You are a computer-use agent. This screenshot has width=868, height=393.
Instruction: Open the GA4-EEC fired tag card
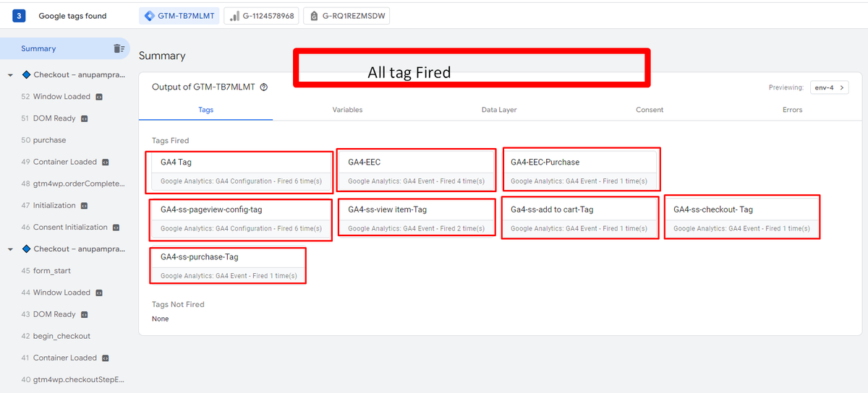coord(416,171)
